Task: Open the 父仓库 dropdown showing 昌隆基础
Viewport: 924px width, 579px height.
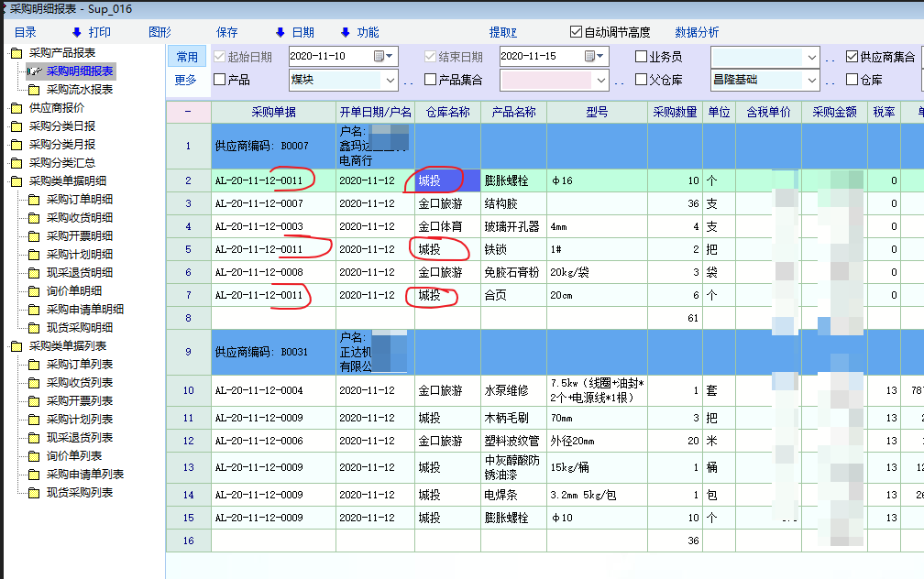Action: [x=810, y=81]
